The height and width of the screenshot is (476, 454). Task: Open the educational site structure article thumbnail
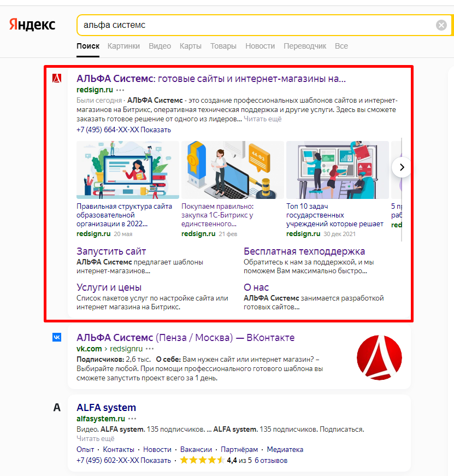128,170
